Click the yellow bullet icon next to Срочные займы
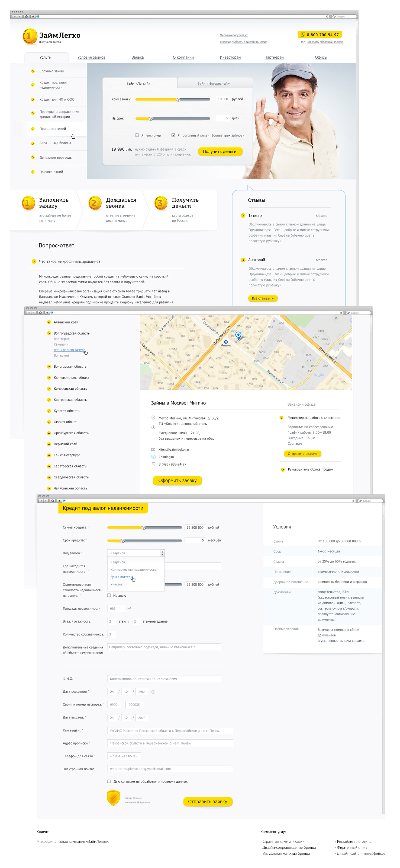 [x=33, y=71]
